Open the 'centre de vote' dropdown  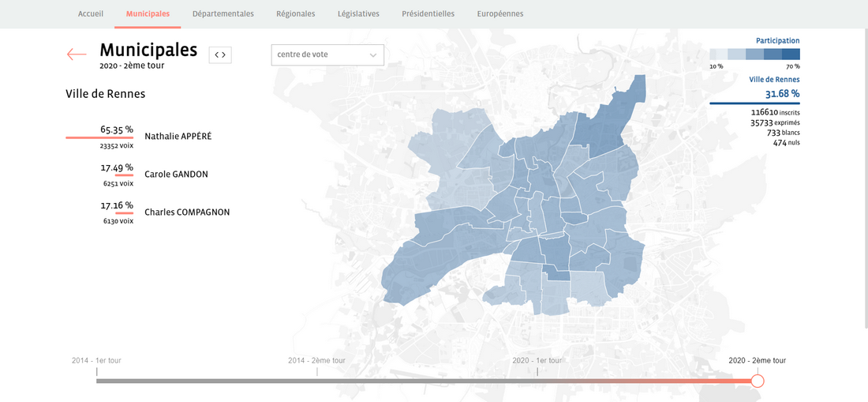point(327,54)
